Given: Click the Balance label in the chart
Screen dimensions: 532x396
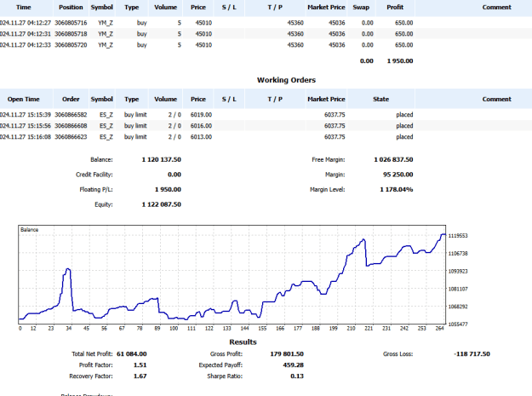Looking at the screenshot, I should coord(29,230).
